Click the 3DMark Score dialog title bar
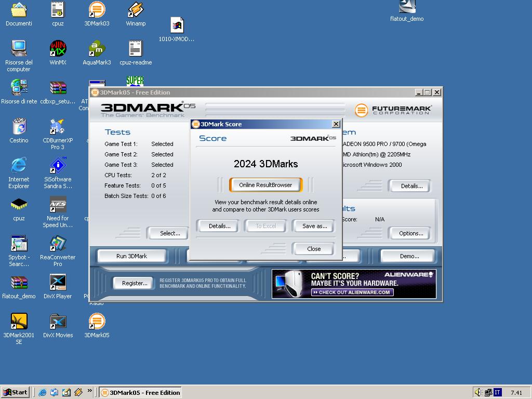 click(x=266, y=124)
